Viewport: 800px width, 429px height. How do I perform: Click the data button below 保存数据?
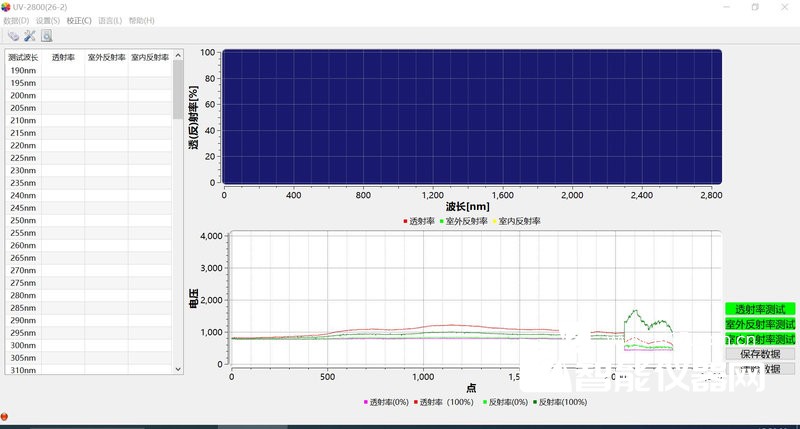tap(760, 369)
